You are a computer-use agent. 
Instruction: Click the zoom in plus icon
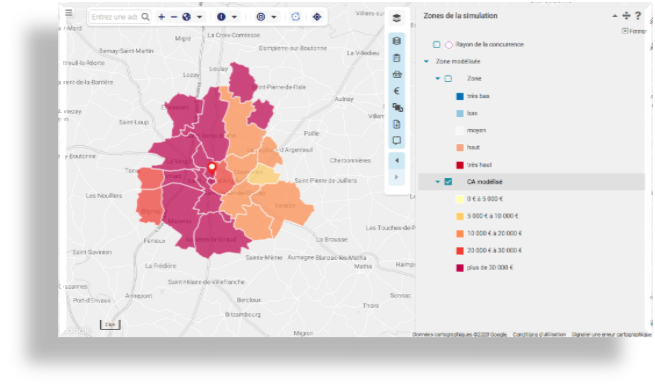162,17
